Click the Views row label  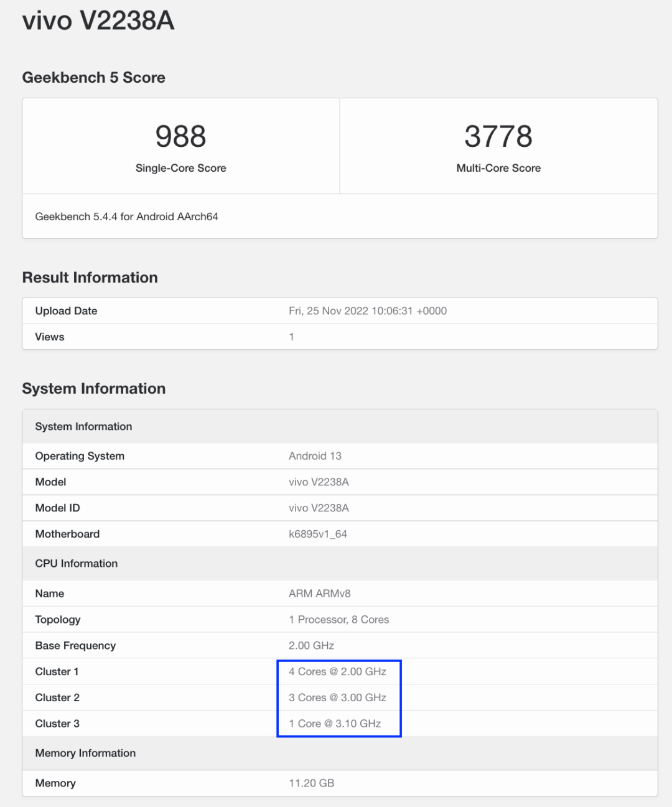(x=50, y=337)
